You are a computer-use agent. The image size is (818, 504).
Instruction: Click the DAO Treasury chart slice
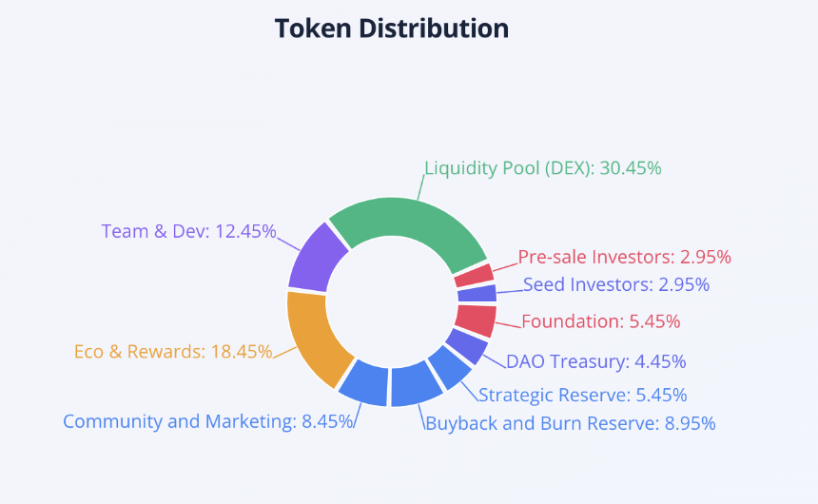(467, 346)
